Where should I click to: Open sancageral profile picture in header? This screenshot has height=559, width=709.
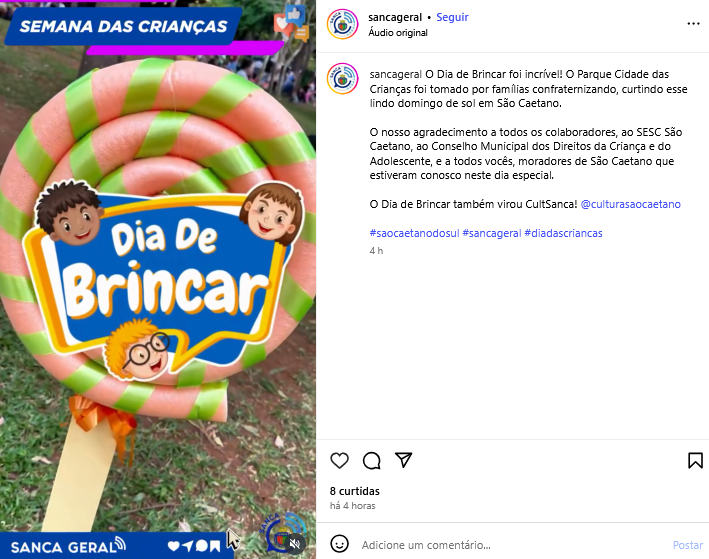coord(342,24)
